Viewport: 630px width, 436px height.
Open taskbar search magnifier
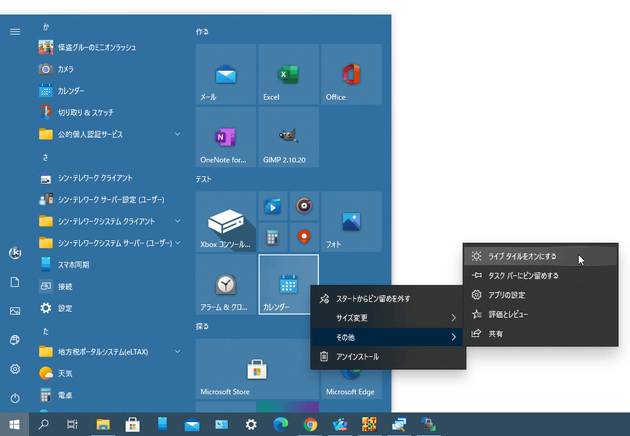coord(43,424)
